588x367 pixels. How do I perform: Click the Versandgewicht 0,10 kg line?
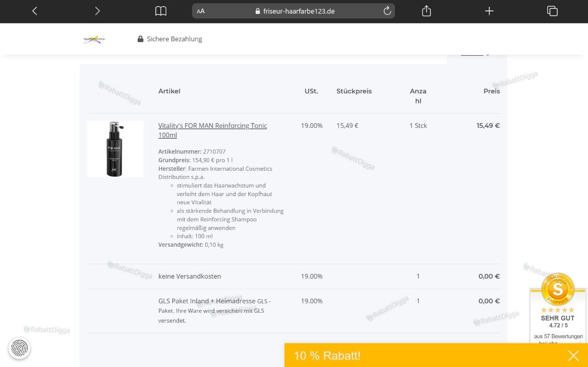tap(191, 245)
